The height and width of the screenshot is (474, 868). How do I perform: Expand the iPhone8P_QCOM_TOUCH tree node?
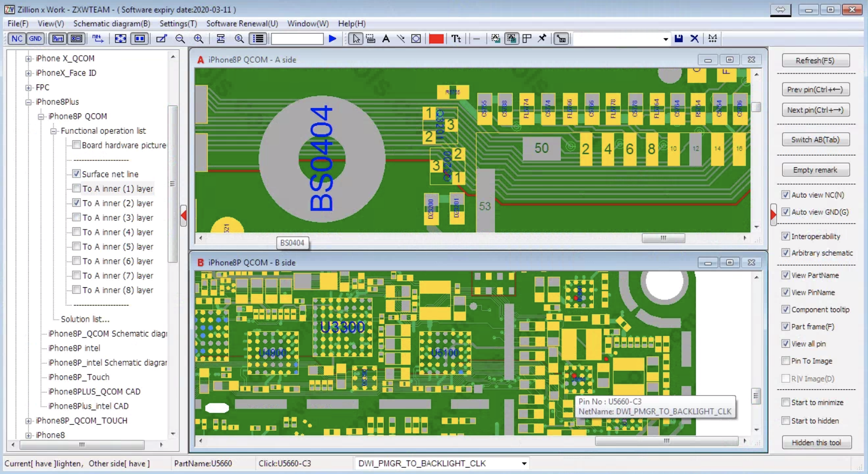[29, 421]
